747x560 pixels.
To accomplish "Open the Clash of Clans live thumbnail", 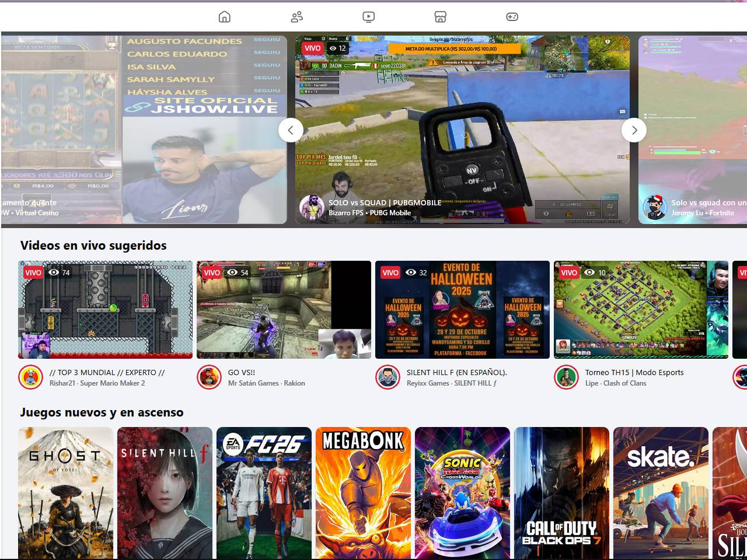I will click(x=641, y=309).
